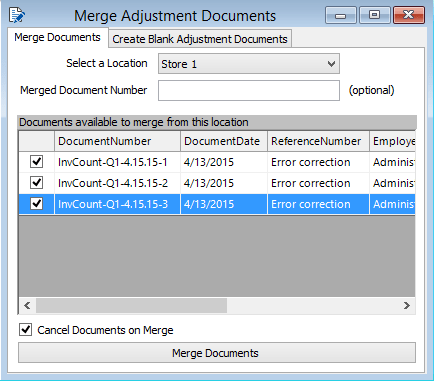Click the dropdown arrow beside Store 1
The height and width of the screenshot is (381, 434).
[x=331, y=64]
